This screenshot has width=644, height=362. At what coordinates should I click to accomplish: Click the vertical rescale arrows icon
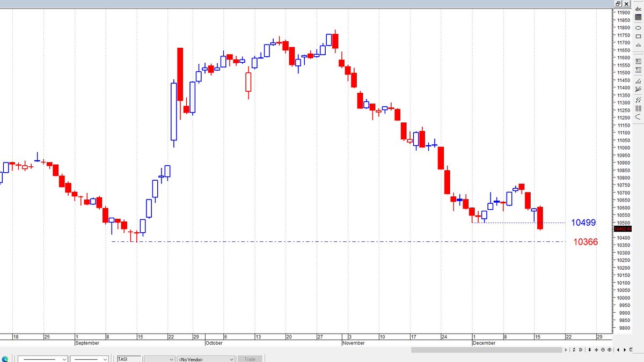coord(590,350)
